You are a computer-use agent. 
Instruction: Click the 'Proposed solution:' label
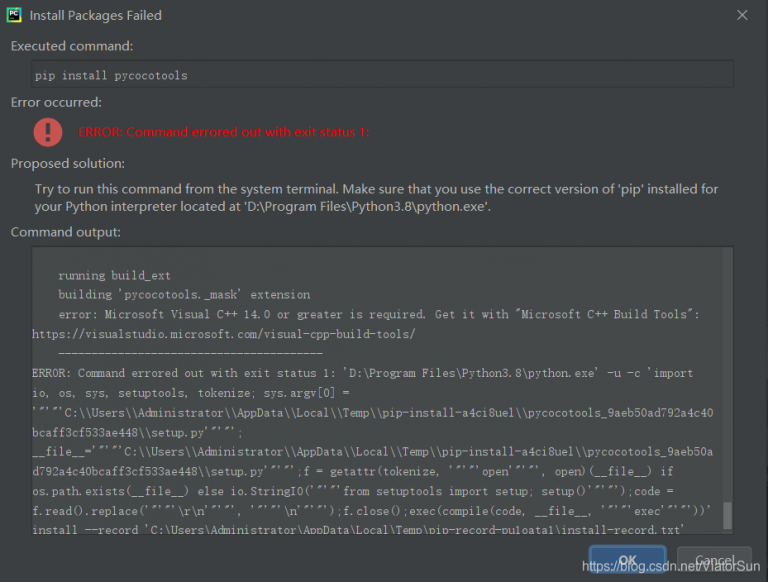pos(68,163)
